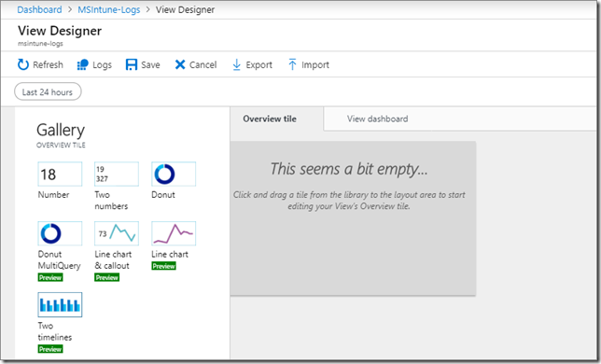Image resolution: width=601 pixels, height=364 pixels.
Task: Click Preview badge under Line chart & callout
Action: click(x=107, y=277)
